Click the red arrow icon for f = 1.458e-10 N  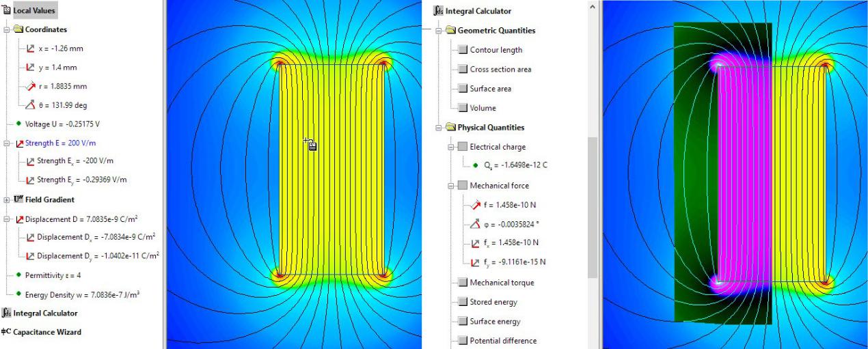(x=476, y=204)
